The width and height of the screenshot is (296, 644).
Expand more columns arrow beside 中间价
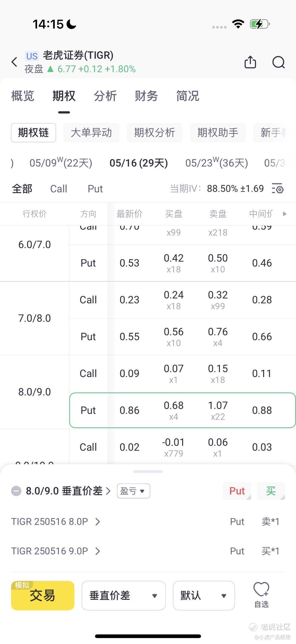coord(284,214)
